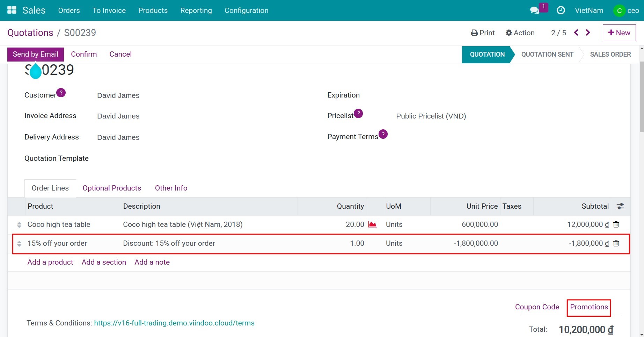Open the VietNam company switcher

[589, 10]
